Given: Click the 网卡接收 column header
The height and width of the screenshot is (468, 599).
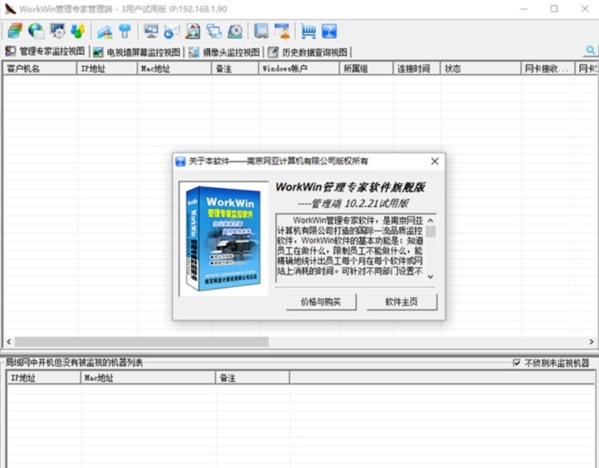Looking at the screenshot, I should click(548, 69).
